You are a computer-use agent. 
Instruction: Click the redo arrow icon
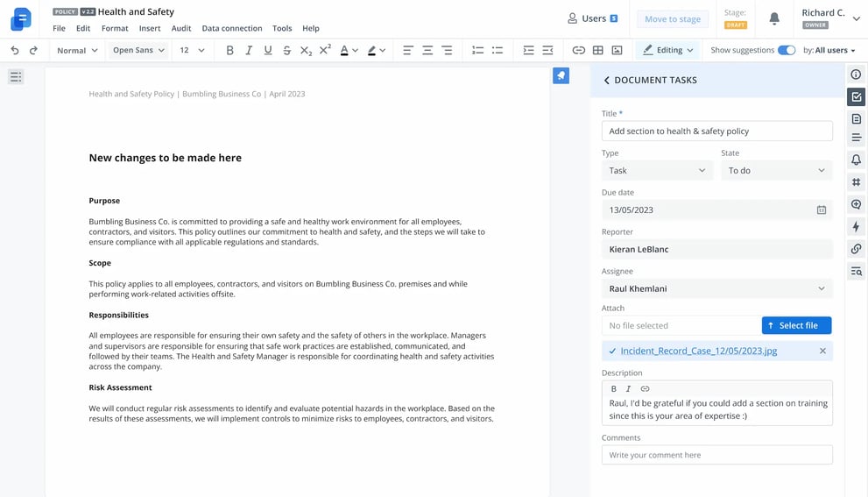33,51
